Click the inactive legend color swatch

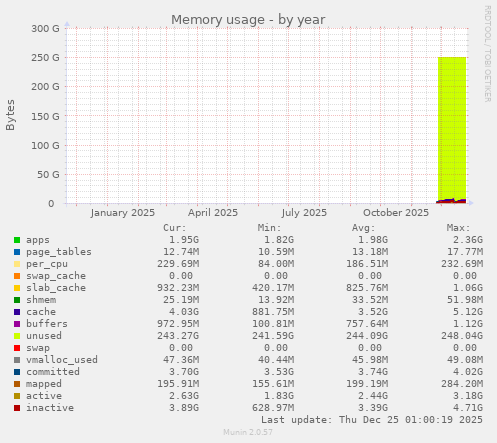point(17,408)
